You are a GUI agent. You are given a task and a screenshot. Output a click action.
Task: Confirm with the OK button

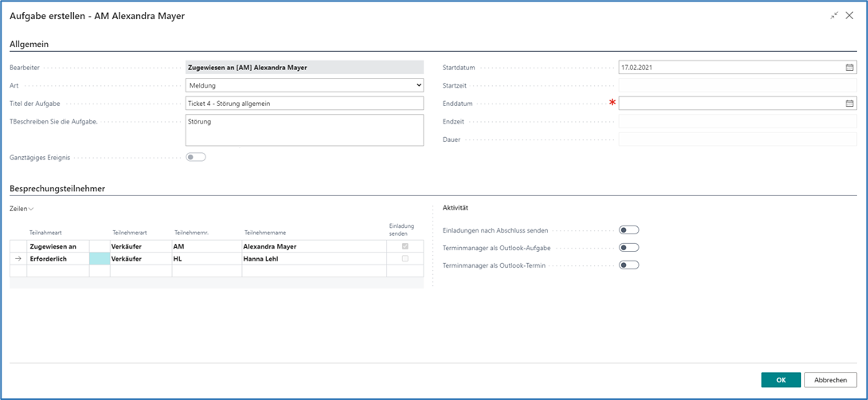[780, 380]
